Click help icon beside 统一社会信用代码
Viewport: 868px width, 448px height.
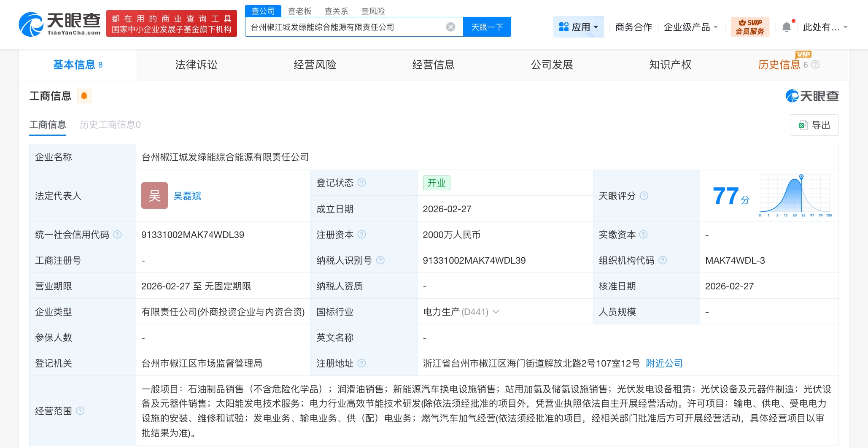[118, 235]
